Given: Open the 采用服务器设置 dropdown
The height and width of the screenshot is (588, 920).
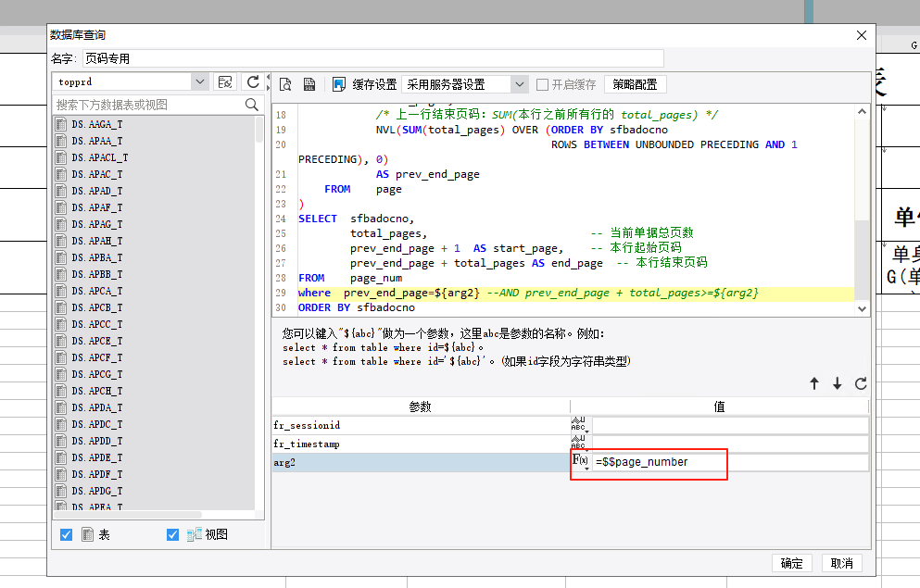Looking at the screenshot, I should point(519,84).
